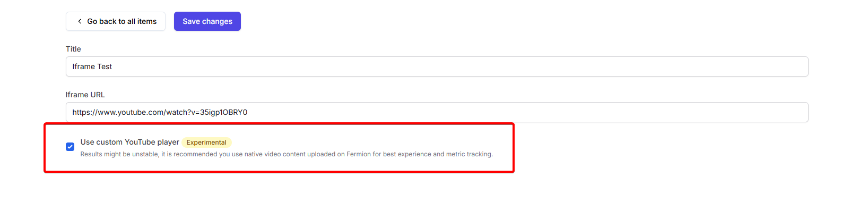This screenshot has width=868, height=218.
Task: Click the empty right side of the Title field
Action: click(x=690, y=66)
